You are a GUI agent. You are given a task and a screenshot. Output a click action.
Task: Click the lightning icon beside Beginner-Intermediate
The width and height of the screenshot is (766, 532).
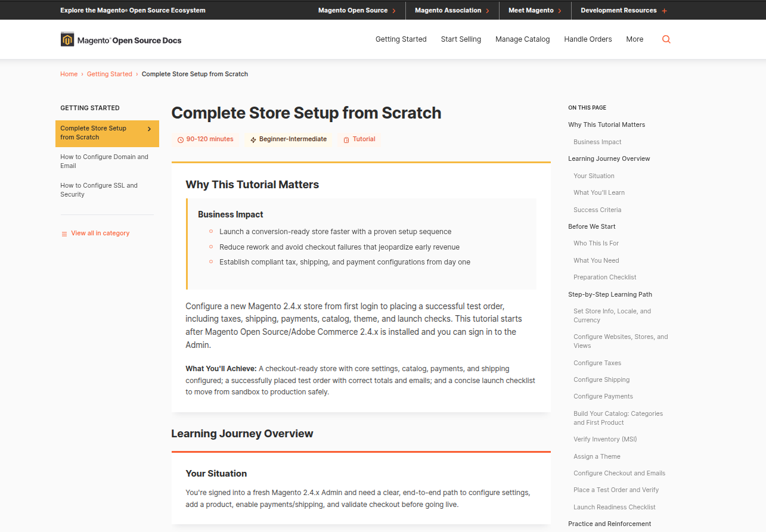click(x=253, y=139)
